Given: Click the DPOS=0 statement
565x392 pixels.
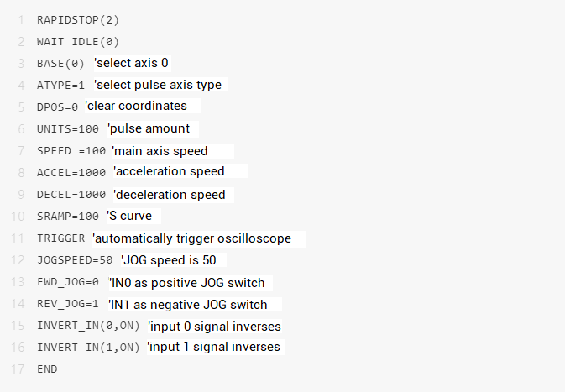Looking at the screenshot, I should (x=57, y=107).
